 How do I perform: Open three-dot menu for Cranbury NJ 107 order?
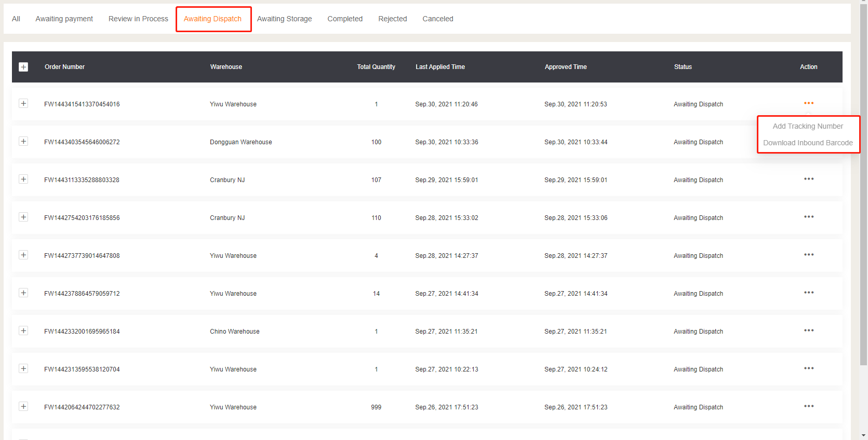coord(808,179)
